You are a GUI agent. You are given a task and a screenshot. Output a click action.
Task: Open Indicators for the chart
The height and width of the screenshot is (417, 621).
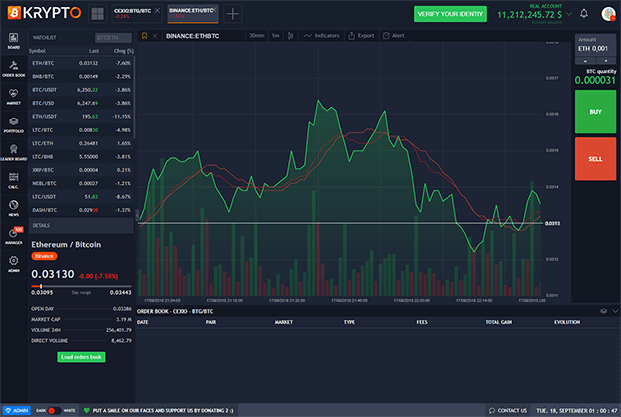[322, 36]
